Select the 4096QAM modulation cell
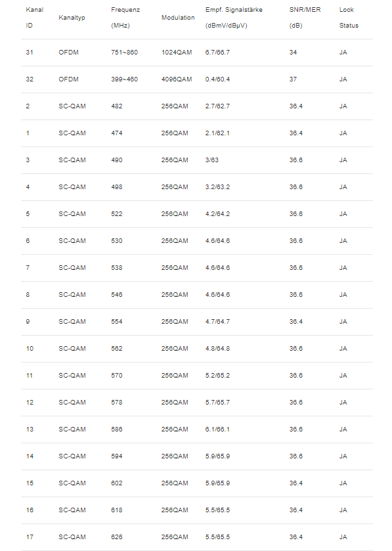 click(177, 79)
